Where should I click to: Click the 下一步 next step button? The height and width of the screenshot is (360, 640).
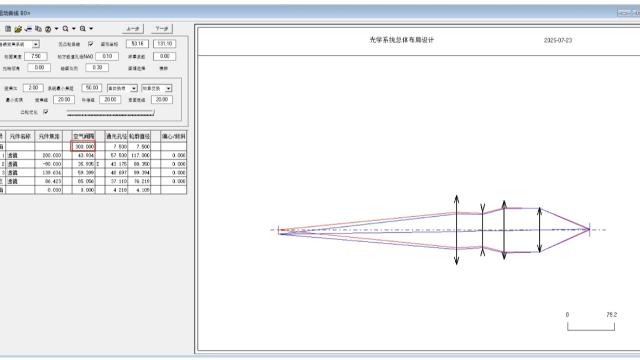[162, 29]
